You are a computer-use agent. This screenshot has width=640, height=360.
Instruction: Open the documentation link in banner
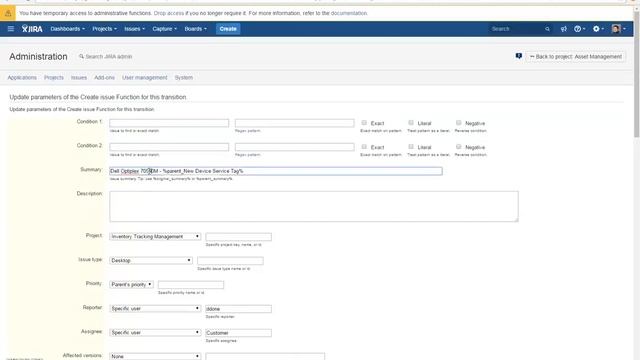pyautogui.click(x=349, y=13)
